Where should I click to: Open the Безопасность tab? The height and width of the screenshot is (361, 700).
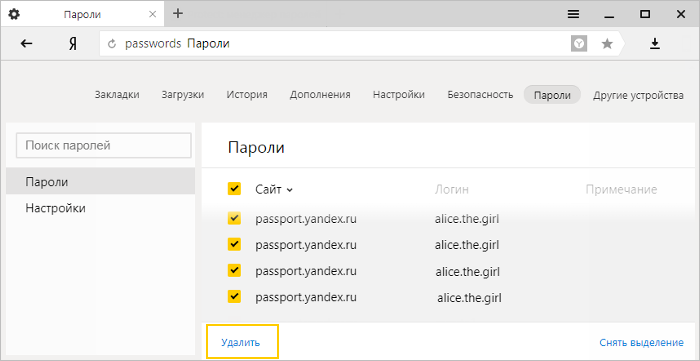point(480,95)
